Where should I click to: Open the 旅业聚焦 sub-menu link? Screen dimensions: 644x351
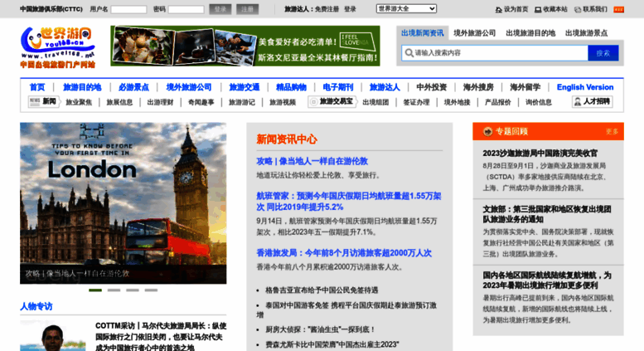click(x=79, y=102)
